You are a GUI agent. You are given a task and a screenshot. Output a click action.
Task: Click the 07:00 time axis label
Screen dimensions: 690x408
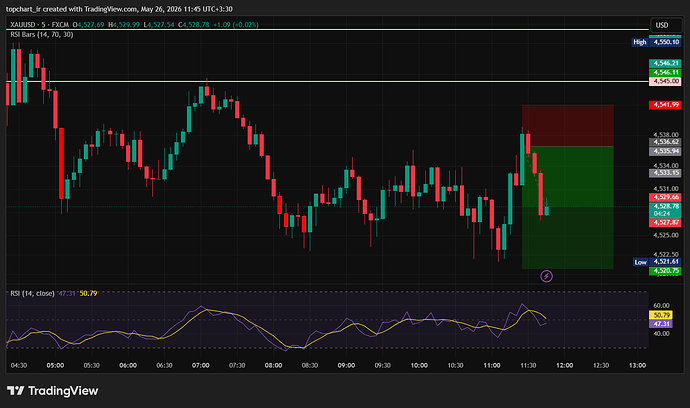(201, 365)
